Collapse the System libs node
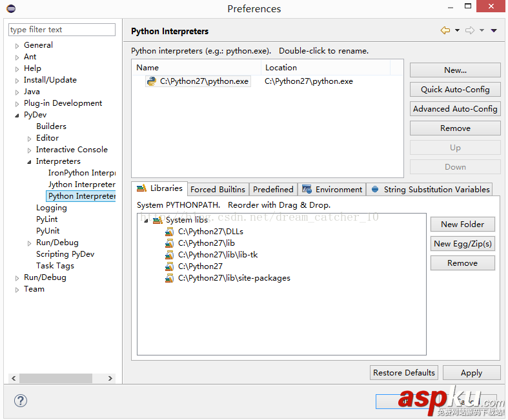This screenshot has width=508, height=420. click(x=146, y=221)
